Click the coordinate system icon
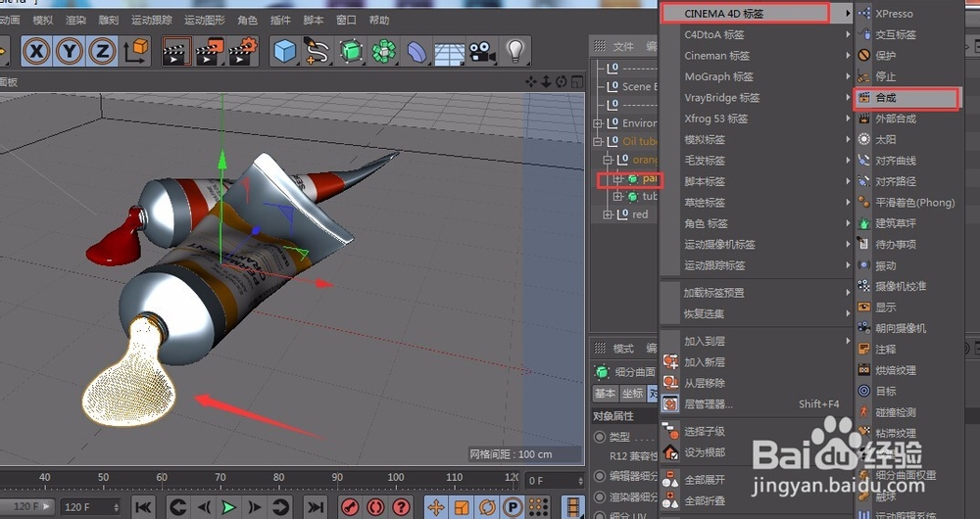Image resolution: width=980 pixels, height=519 pixels. 135,51
